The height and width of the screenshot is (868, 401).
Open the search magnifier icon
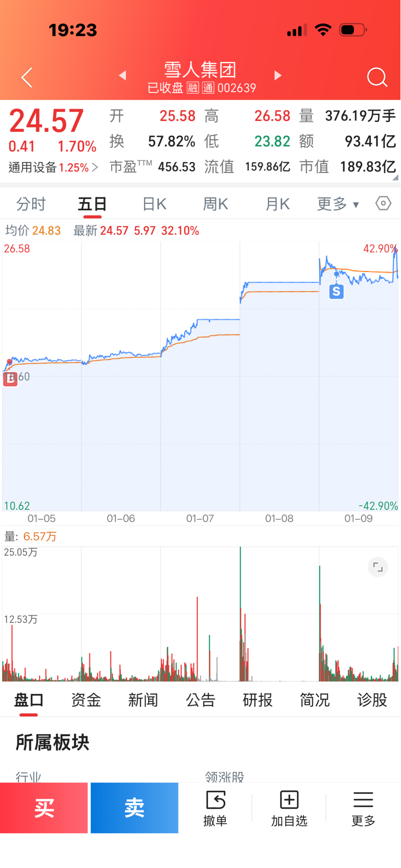pyautogui.click(x=377, y=77)
